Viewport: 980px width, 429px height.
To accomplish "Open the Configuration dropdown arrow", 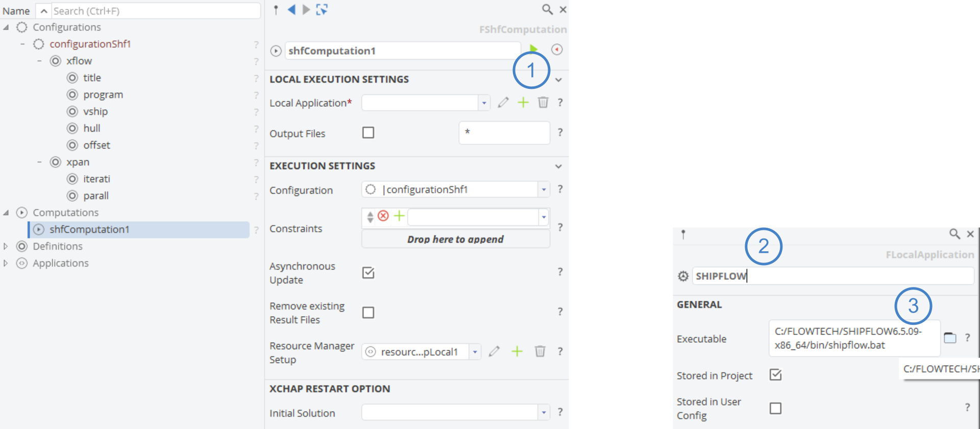I will 544,189.
